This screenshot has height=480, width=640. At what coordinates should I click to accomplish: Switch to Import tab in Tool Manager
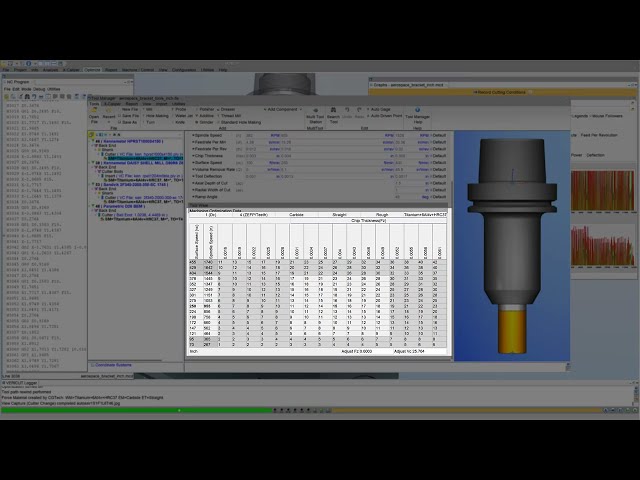pyautogui.click(x=162, y=104)
